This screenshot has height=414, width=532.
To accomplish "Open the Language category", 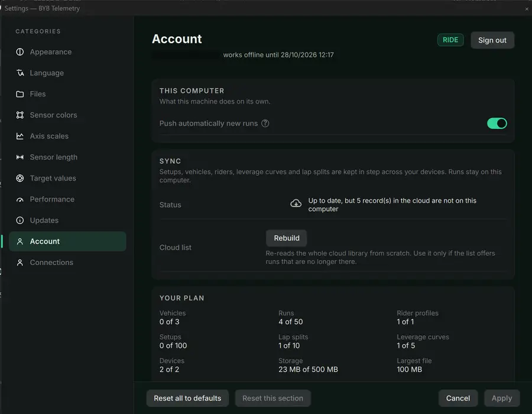I will 67,73.
